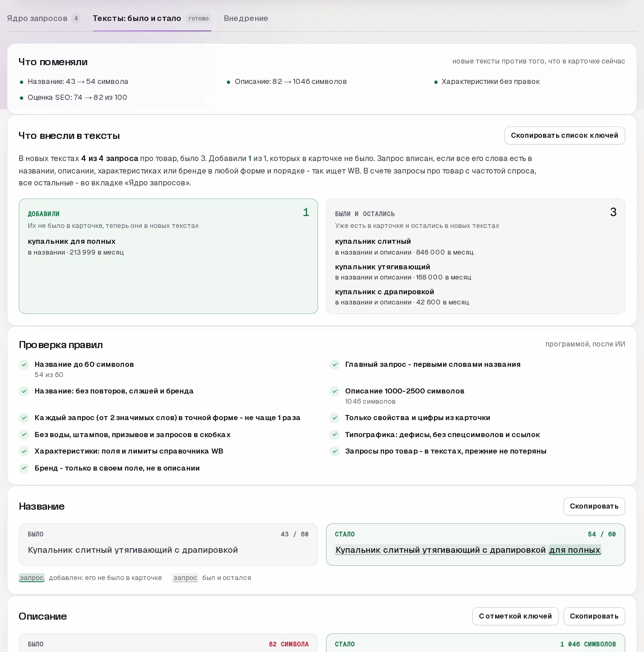Viewport: 644px width, 652px height.
Task: Click Скопировать список ключей button
Action: click(x=564, y=135)
